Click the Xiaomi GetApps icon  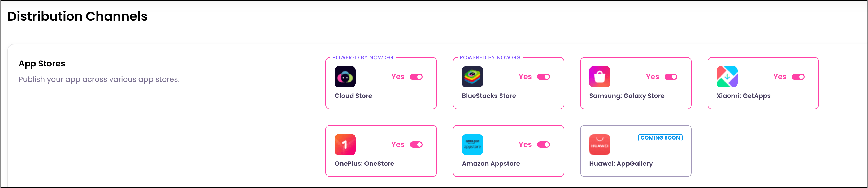[727, 77]
